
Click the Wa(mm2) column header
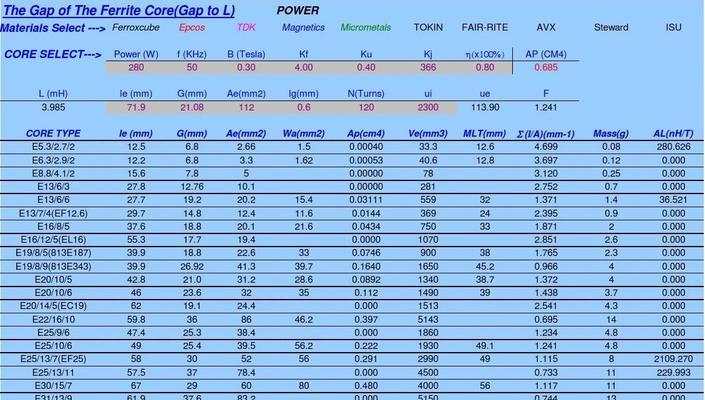tap(303, 133)
